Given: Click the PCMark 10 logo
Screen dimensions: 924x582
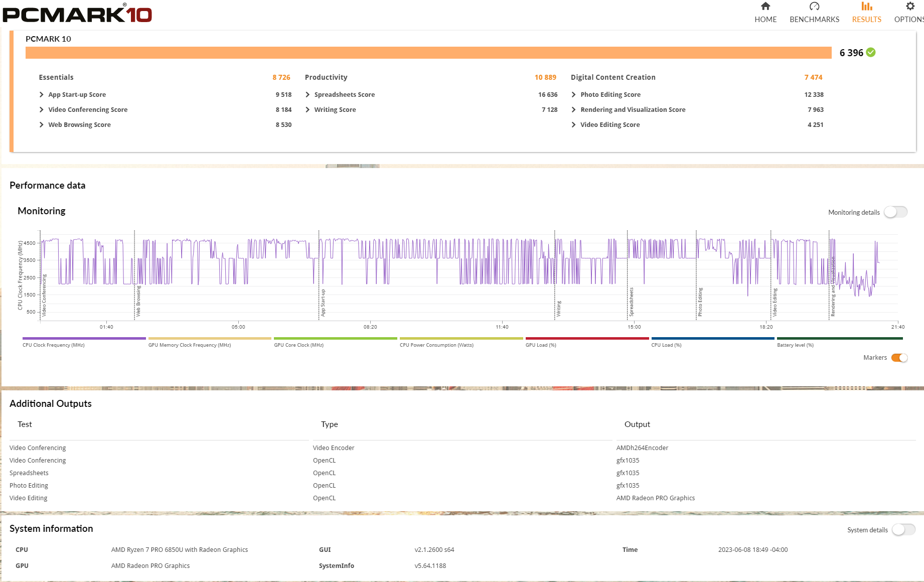Looking at the screenshot, I should tap(77, 14).
